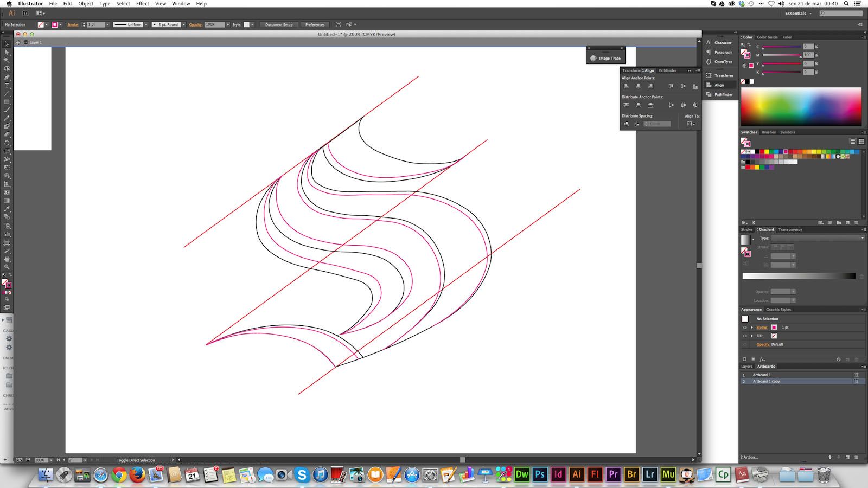Image resolution: width=868 pixels, height=488 pixels.
Task: Choose the Zoom tool in the toolbar
Action: [x=7, y=267]
